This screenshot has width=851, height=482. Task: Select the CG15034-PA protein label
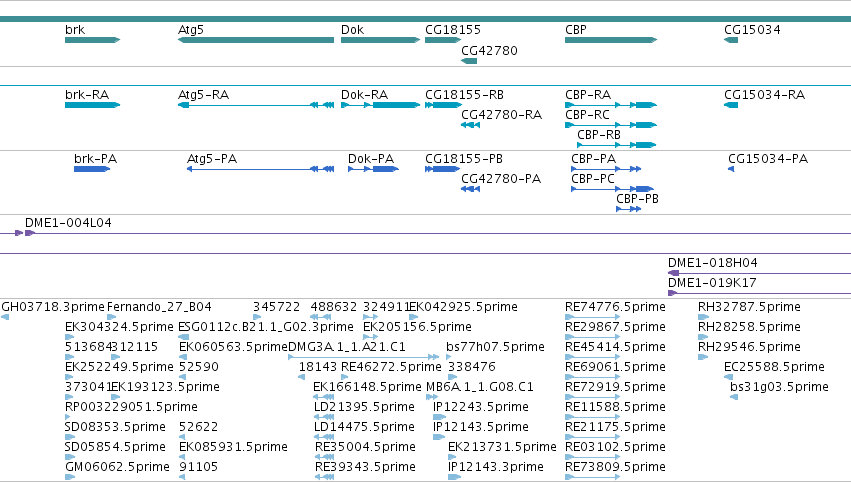point(768,158)
